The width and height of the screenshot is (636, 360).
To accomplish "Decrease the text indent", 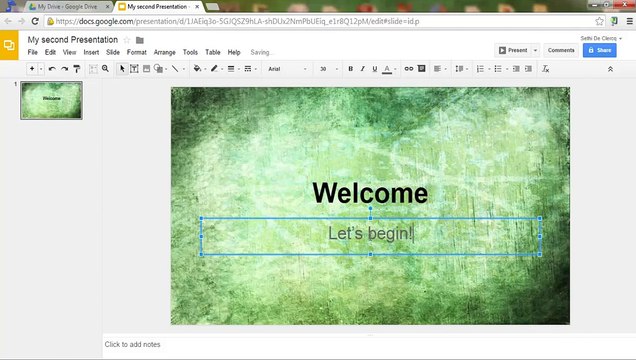I will pos(516,69).
